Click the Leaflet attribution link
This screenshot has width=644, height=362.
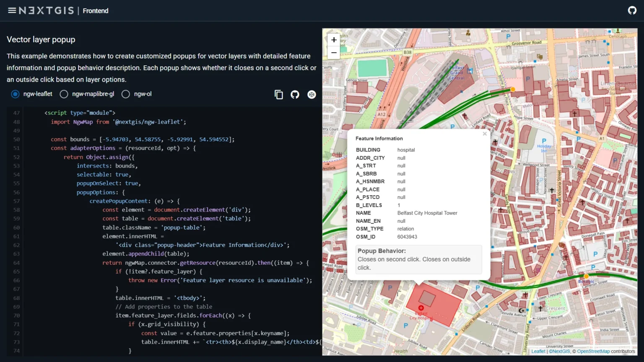pyautogui.click(x=538, y=352)
